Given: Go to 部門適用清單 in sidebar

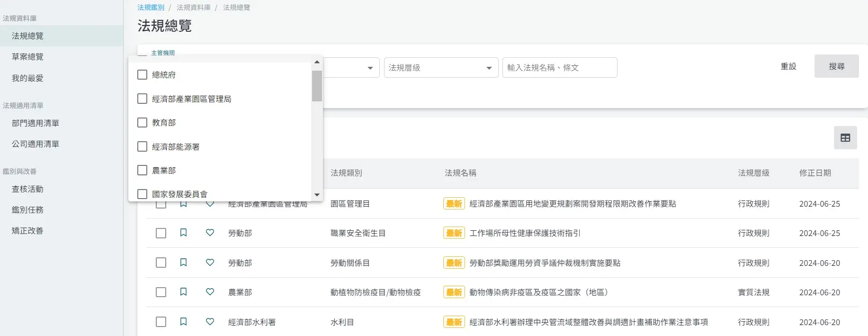Looking at the screenshot, I should pyautogui.click(x=36, y=123).
